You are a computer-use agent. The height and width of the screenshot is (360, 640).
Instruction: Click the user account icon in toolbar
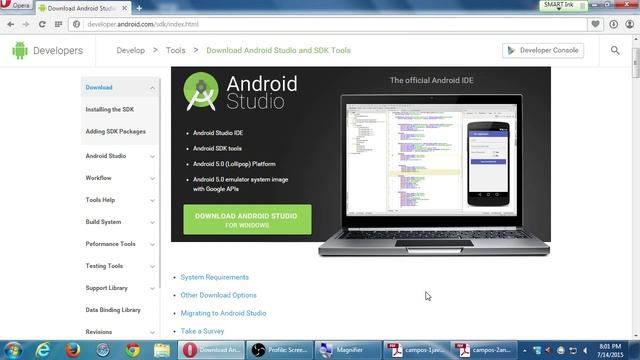click(630, 24)
